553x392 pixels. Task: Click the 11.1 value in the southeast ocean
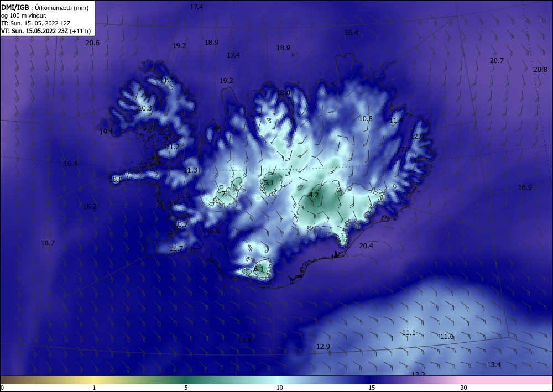(409, 332)
